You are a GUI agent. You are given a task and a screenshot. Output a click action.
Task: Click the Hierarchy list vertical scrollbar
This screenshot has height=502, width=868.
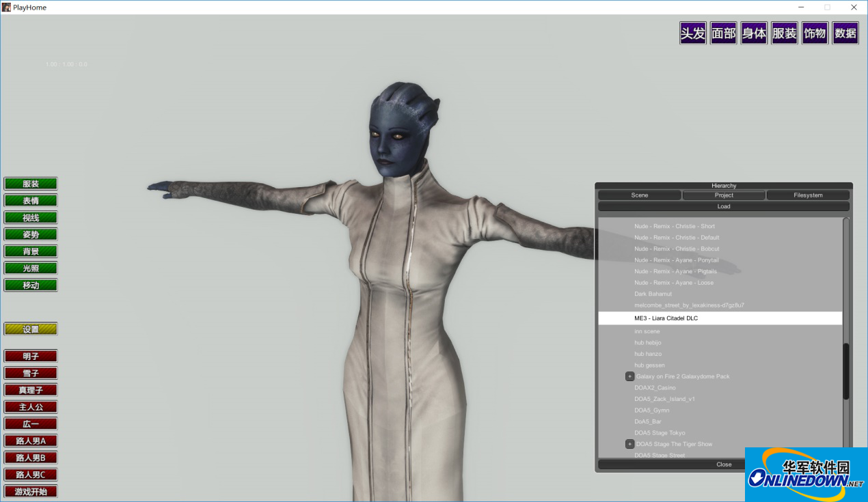click(846, 371)
